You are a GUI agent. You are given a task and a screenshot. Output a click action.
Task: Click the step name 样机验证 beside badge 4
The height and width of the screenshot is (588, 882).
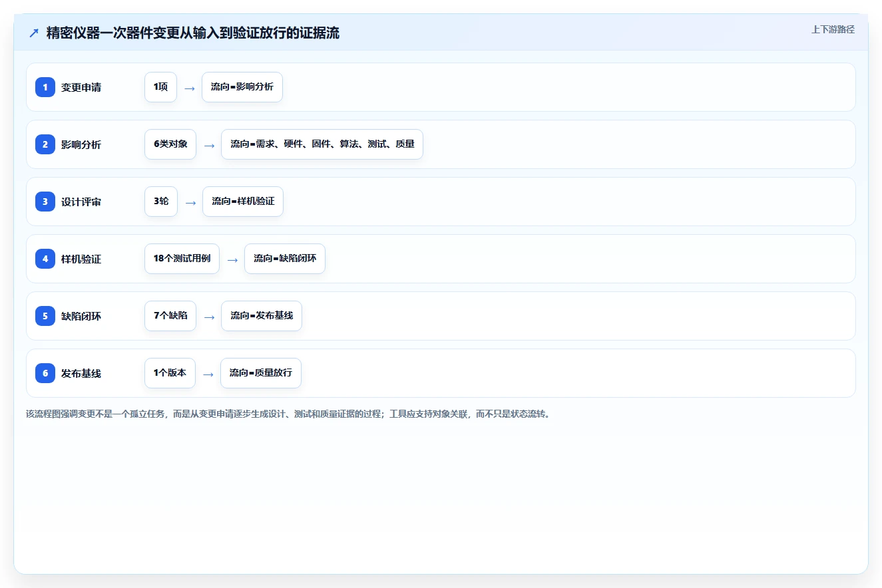pos(81,259)
